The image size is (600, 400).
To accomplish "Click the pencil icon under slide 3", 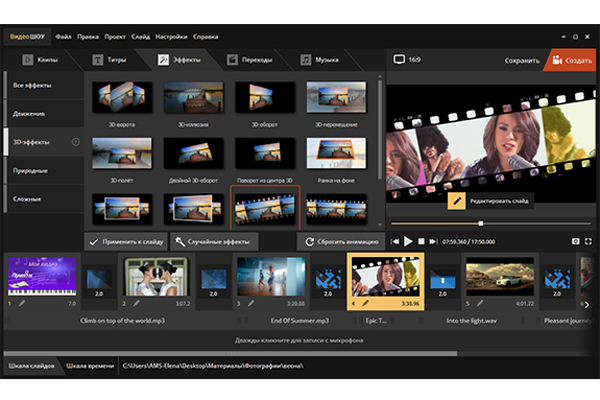I will tap(252, 302).
